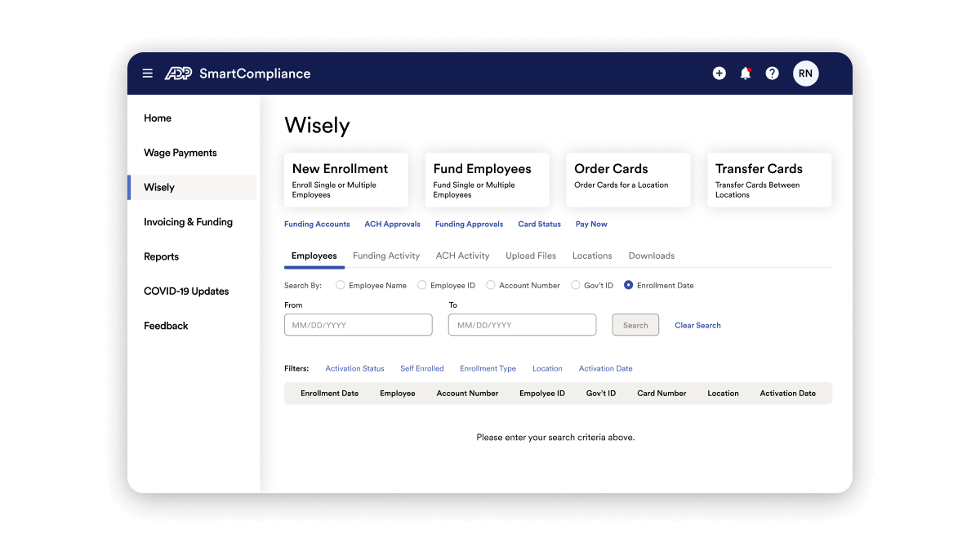Screen dimensions: 980x552
Task: View notifications via the bell icon
Action: [745, 73]
